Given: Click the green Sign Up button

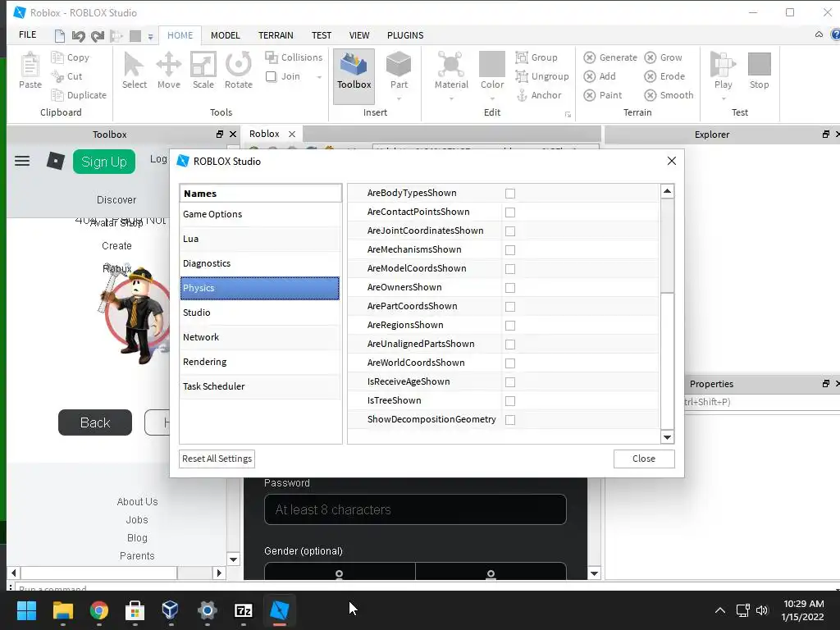Looking at the screenshot, I should [104, 162].
